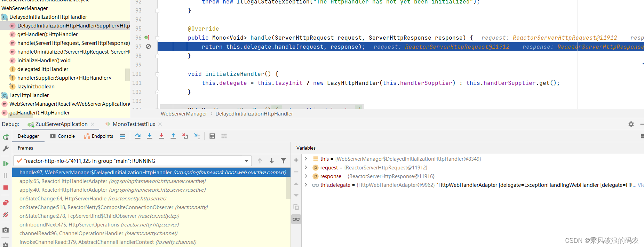Rerun ZuulServerApplication with the rerun icon
644x247 pixels.
pyautogui.click(x=6, y=137)
